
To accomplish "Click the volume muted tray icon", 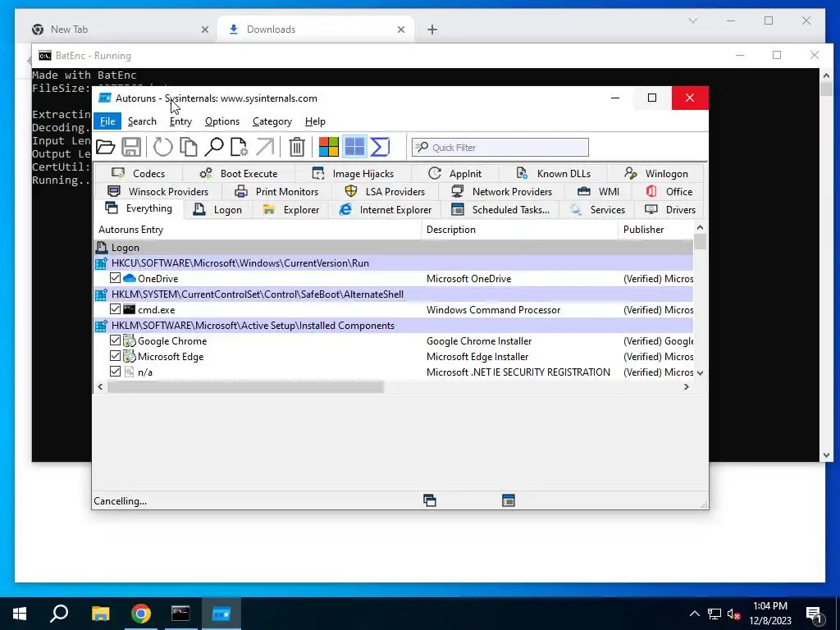I will click(x=734, y=614).
